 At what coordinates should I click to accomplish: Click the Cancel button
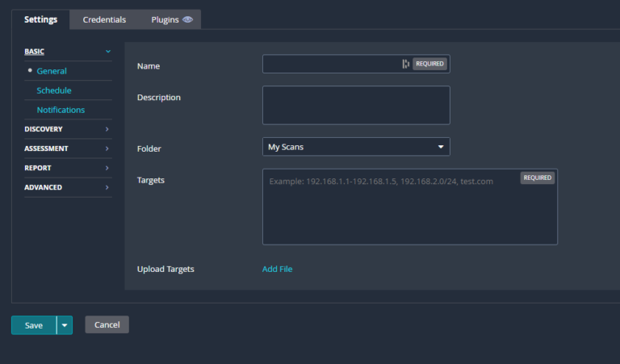(107, 324)
